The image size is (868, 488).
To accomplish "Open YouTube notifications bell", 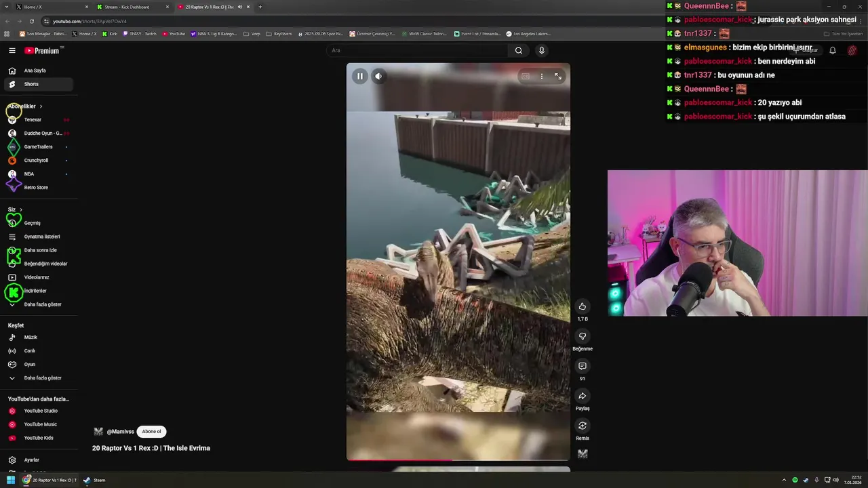I will 833,50.
